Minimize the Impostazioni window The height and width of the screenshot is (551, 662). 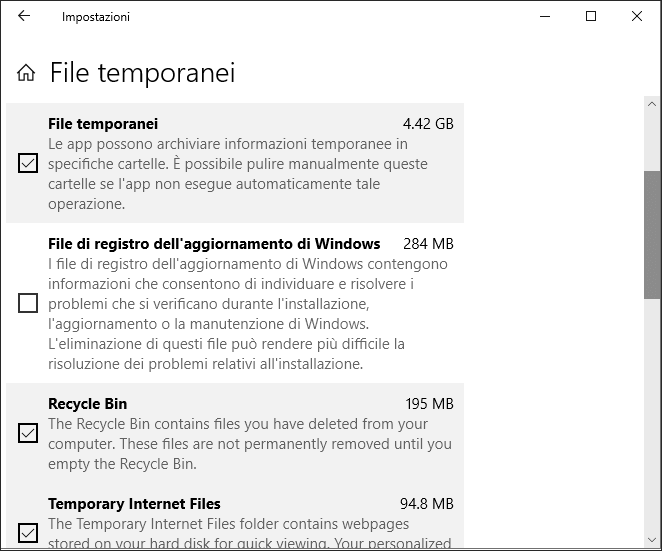545,16
